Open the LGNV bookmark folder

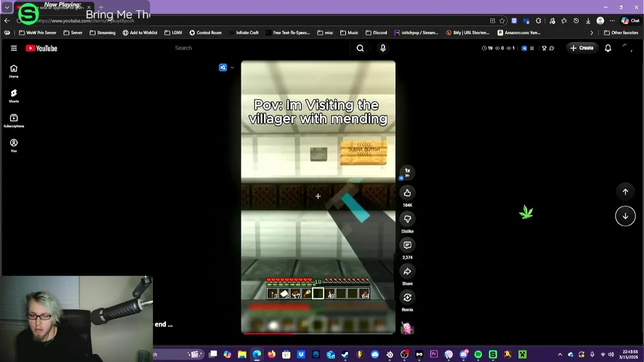(174, 33)
